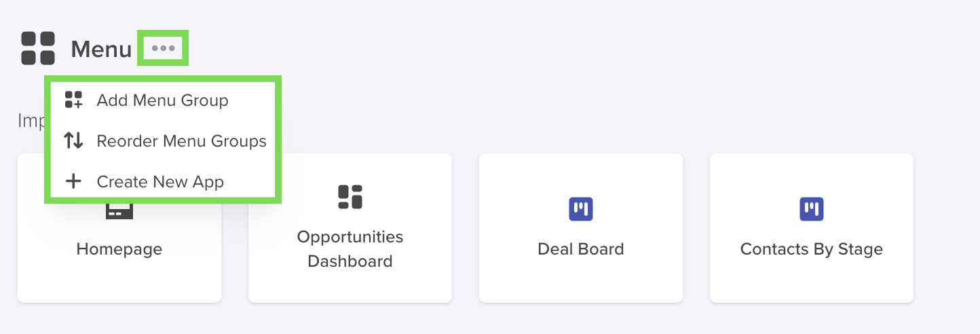Open the Opportunities Dashboard card
The image size is (980, 334).
coord(350,228)
